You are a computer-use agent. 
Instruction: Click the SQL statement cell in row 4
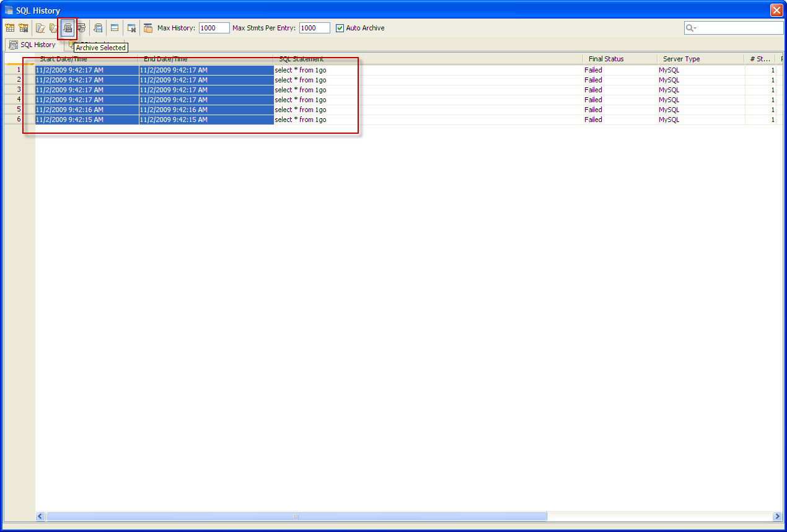pyautogui.click(x=428, y=100)
